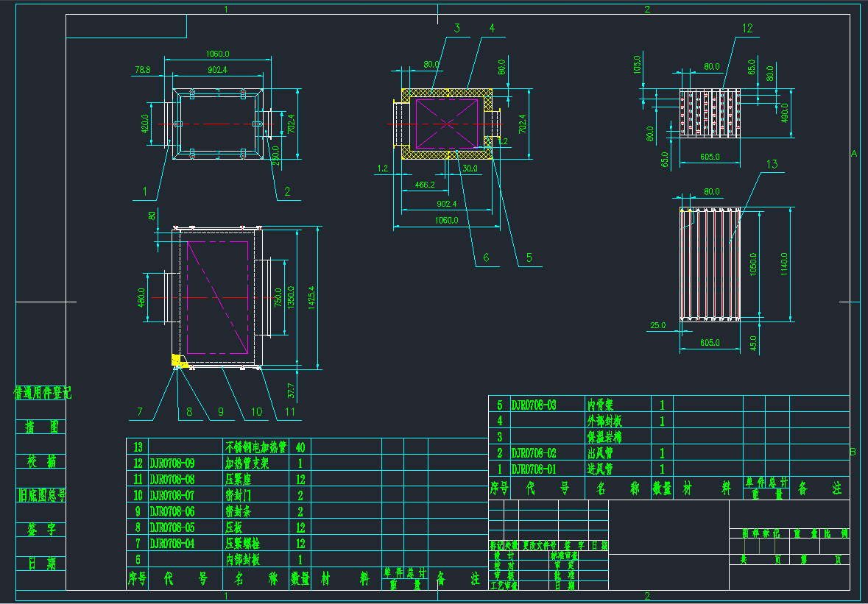868x604 pixels.
Task: Click the 保温岩棉 part name cell
Action: coord(605,437)
